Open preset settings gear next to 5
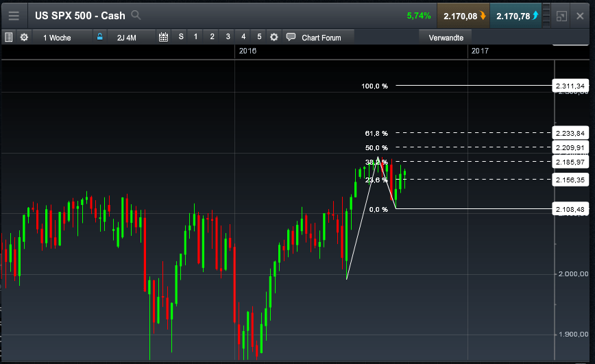595x364 pixels. point(274,37)
